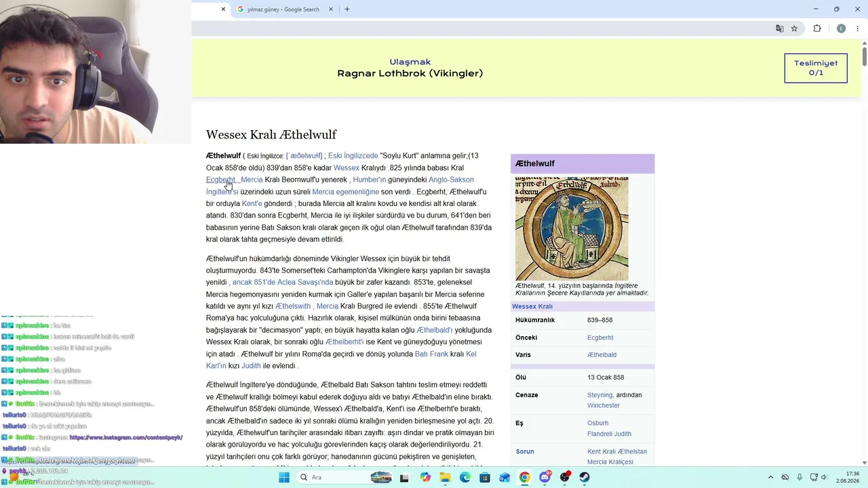Open the Kent Kralı Æthelstan link

tap(617, 451)
